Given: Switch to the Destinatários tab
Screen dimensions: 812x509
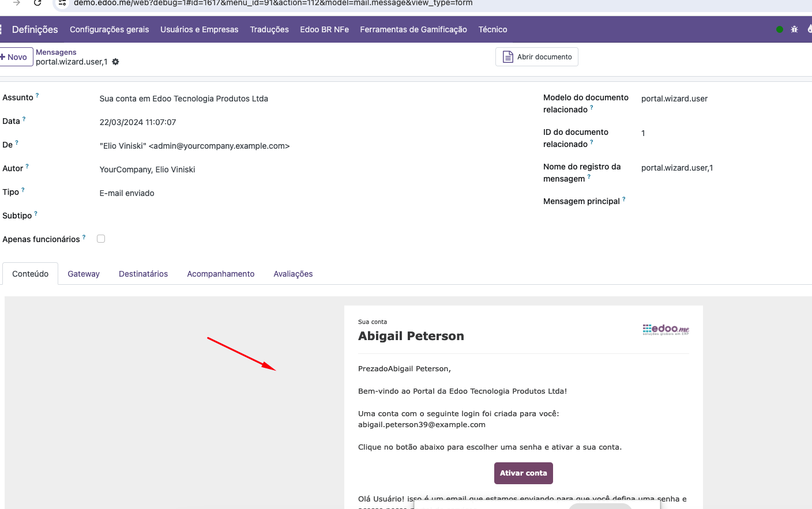Looking at the screenshot, I should coord(144,274).
